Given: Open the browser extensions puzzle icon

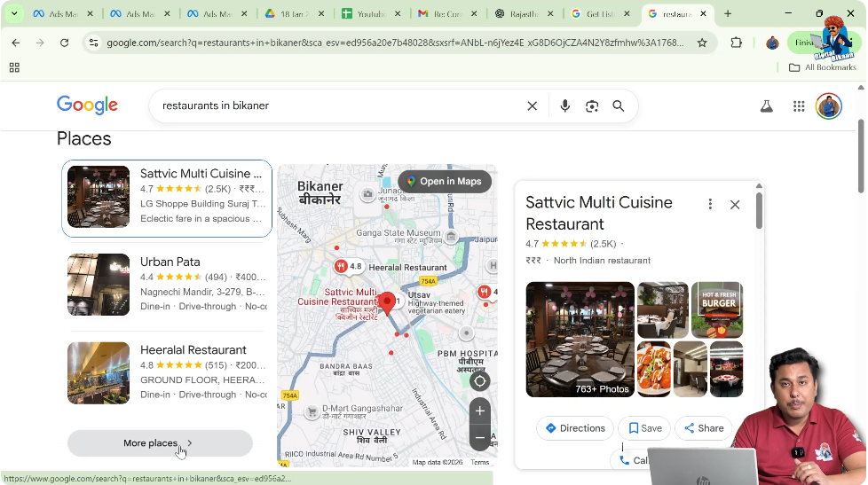Looking at the screenshot, I should [737, 43].
